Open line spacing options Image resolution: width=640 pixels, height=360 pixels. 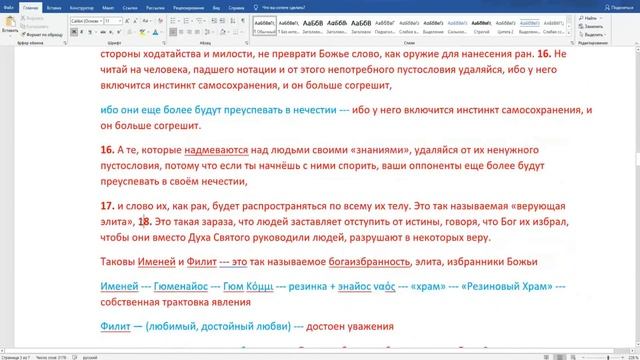[x=208, y=32]
